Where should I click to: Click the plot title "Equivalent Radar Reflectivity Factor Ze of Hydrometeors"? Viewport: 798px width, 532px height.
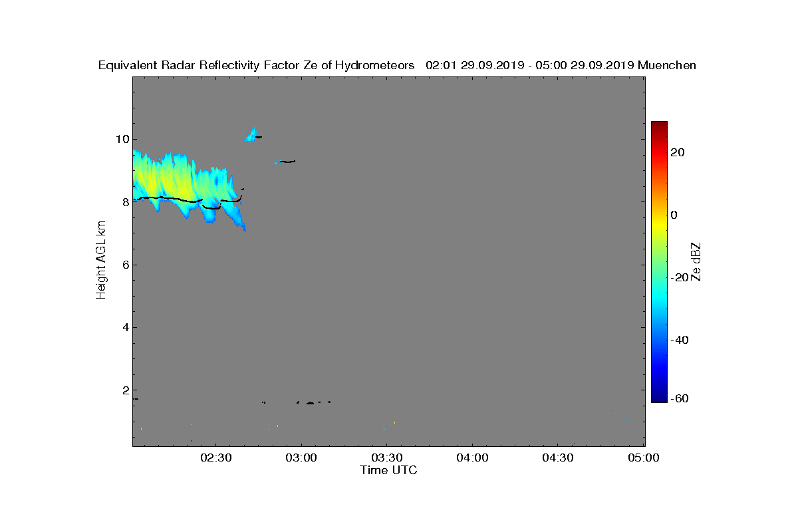pyautogui.click(x=256, y=65)
